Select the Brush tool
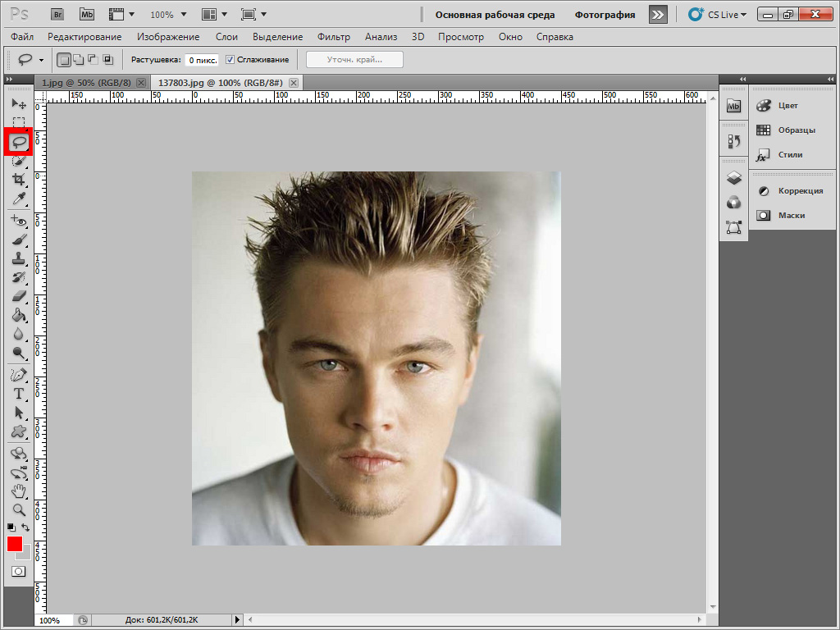This screenshot has width=840, height=630. (19, 240)
